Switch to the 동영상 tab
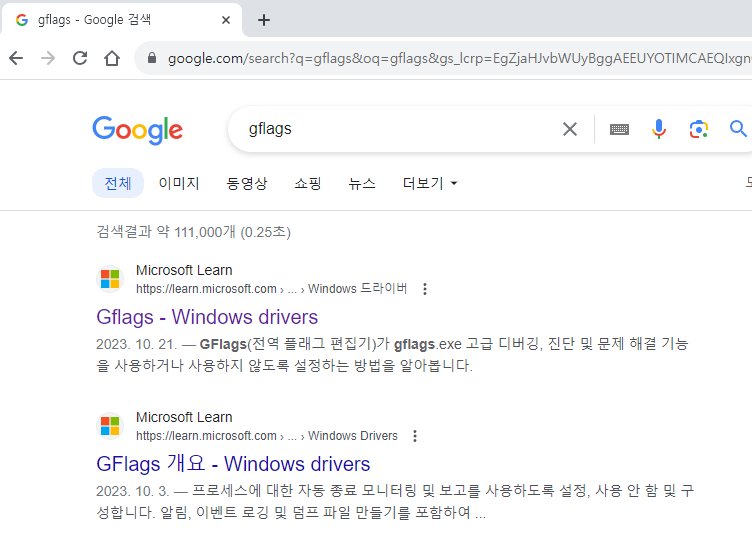 click(247, 183)
